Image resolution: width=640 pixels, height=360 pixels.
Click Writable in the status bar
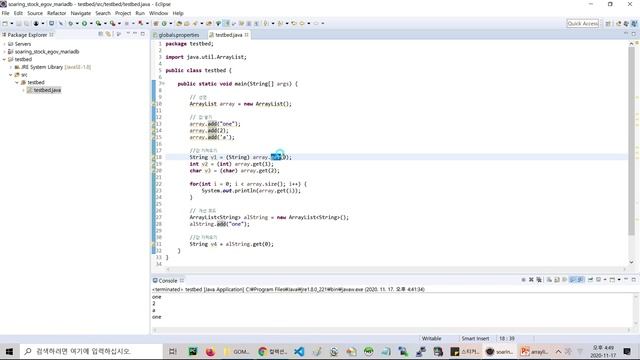click(431, 338)
